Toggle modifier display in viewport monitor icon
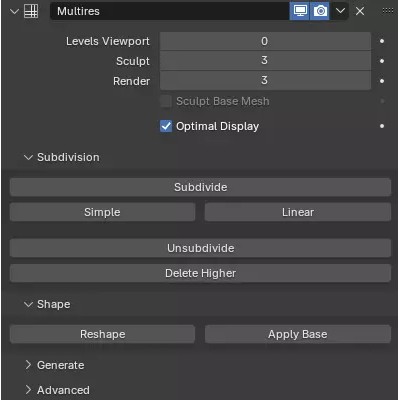 tap(300, 11)
